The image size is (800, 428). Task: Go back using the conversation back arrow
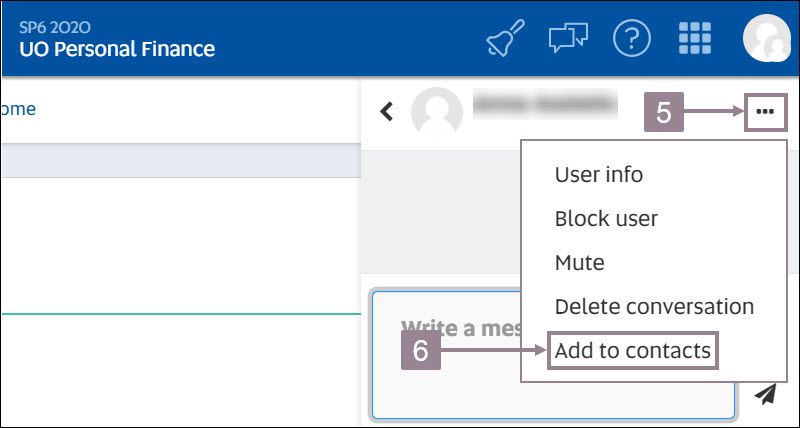[387, 111]
